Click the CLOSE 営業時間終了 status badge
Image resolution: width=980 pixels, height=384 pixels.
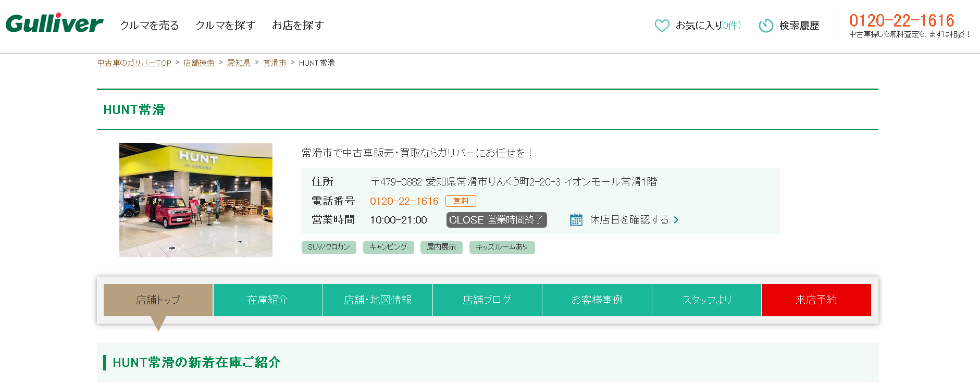[497, 220]
